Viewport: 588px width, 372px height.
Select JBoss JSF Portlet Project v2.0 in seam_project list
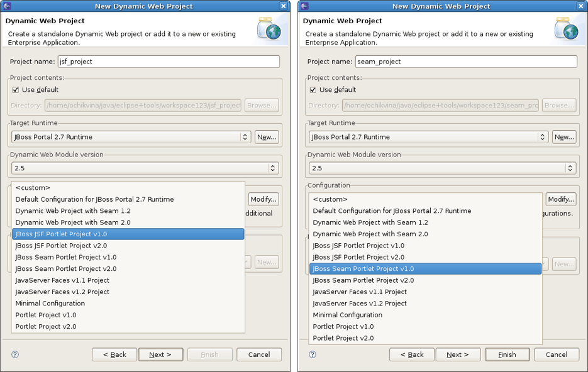pyautogui.click(x=425, y=258)
